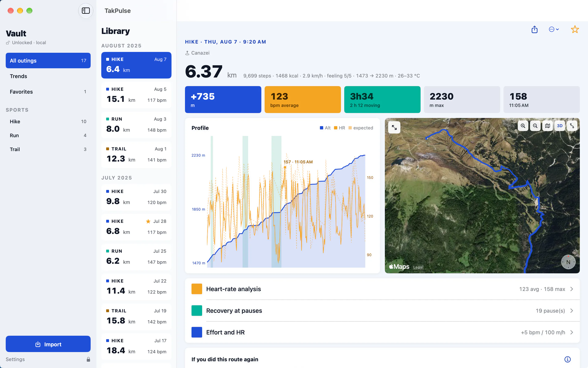
Task: Click the +735 m elevation gain card
Action: tap(223, 100)
